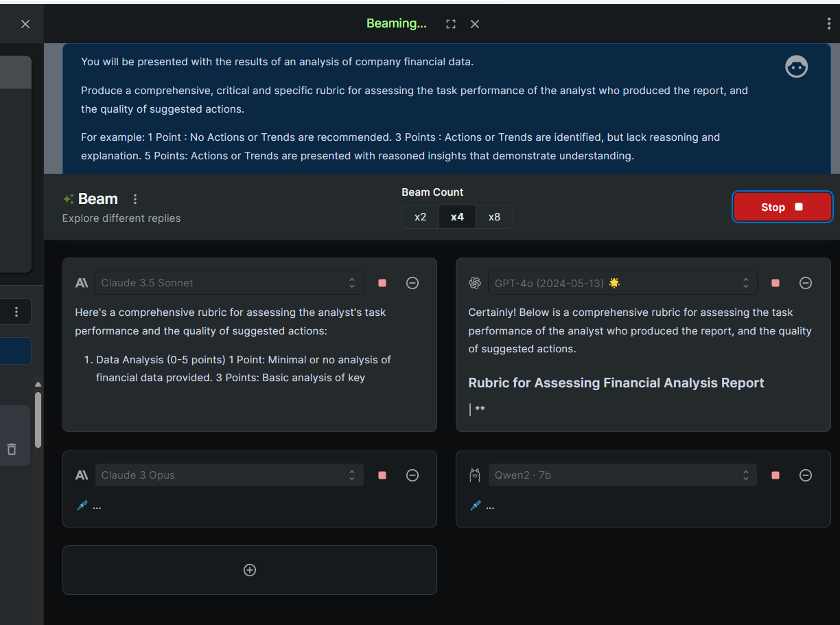Remove the GPT-4o cell via minus circle
The image size is (840, 625).
tap(805, 282)
